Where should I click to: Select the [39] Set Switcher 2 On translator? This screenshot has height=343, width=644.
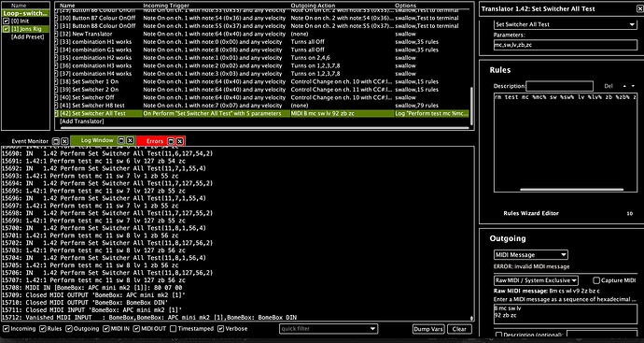(262, 90)
